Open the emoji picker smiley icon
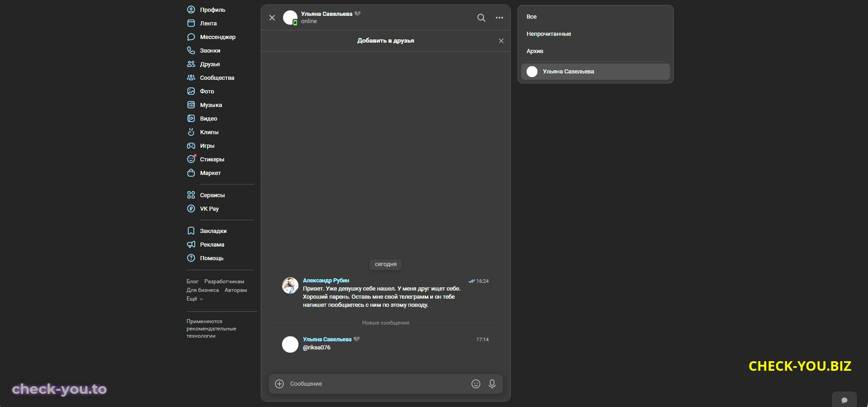This screenshot has height=407, width=868. [x=476, y=384]
